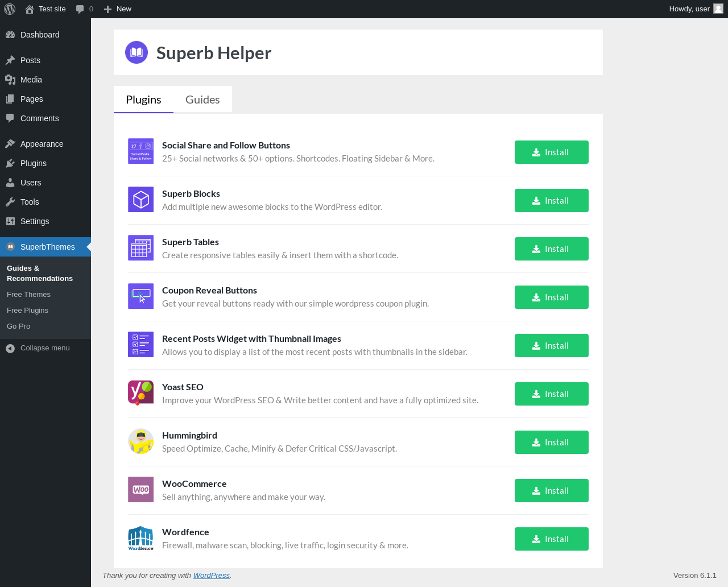728x587 pixels.
Task: Click the WordPress logo in admin bar
Action: (x=10, y=9)
